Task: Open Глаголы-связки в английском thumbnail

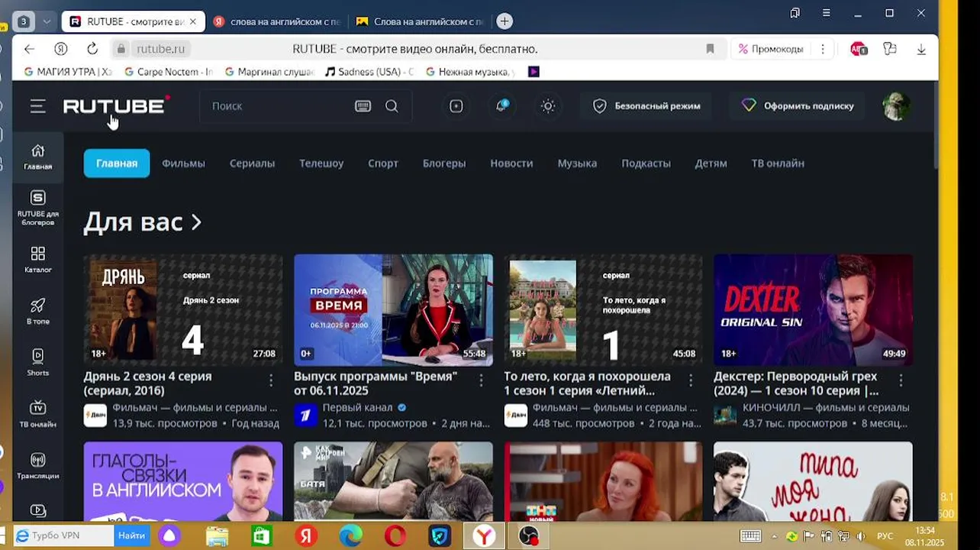Action: point(183,481)
